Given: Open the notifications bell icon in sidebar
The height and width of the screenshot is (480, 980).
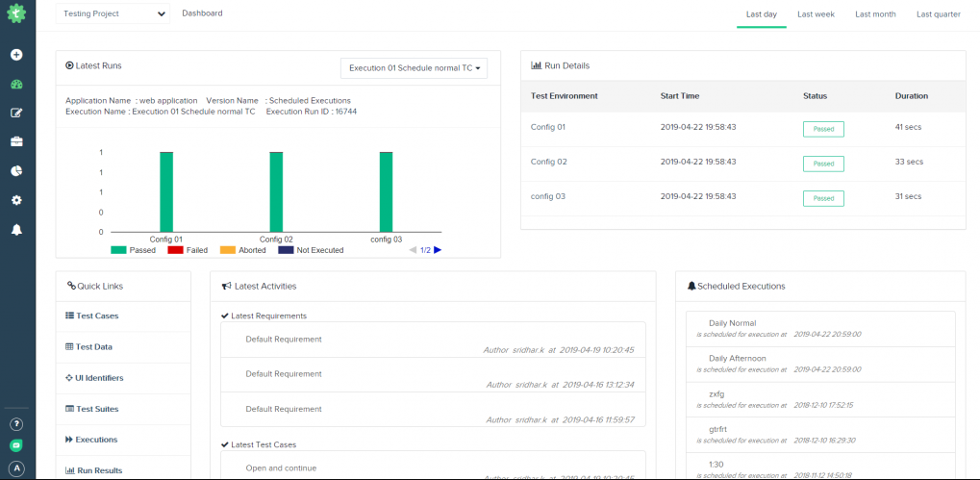Looking at the screenshot, I should [x=17, y=229].
